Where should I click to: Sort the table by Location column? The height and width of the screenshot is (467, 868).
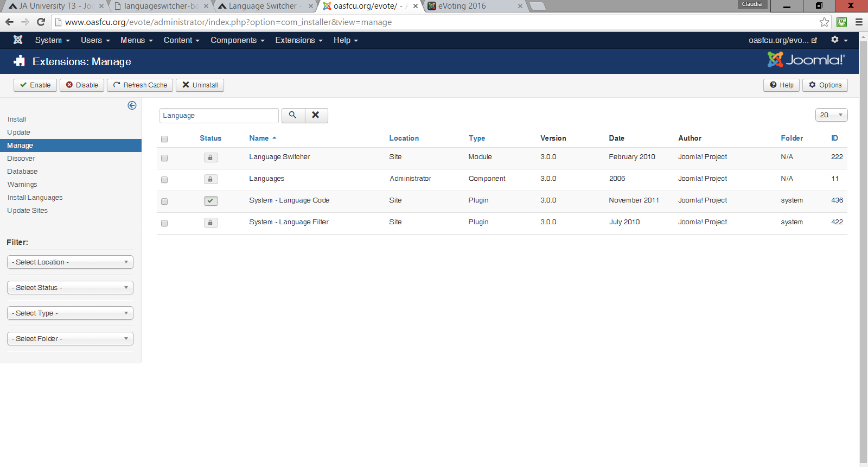pos(404,138)
